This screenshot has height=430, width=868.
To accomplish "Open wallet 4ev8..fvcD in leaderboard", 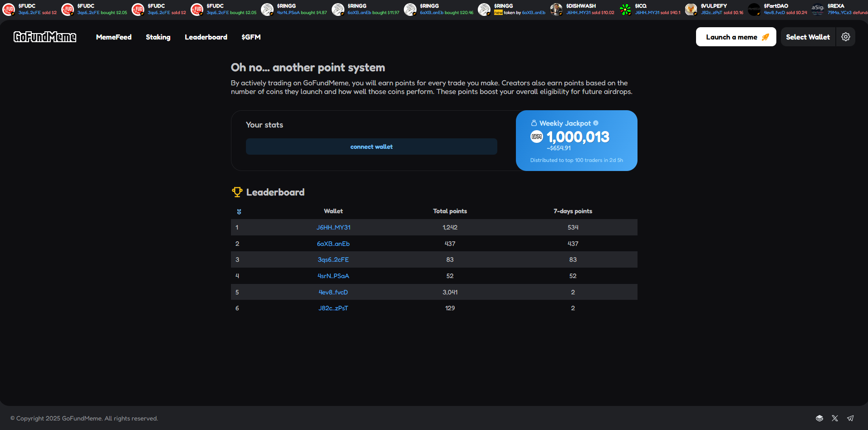I will point(333,292).
